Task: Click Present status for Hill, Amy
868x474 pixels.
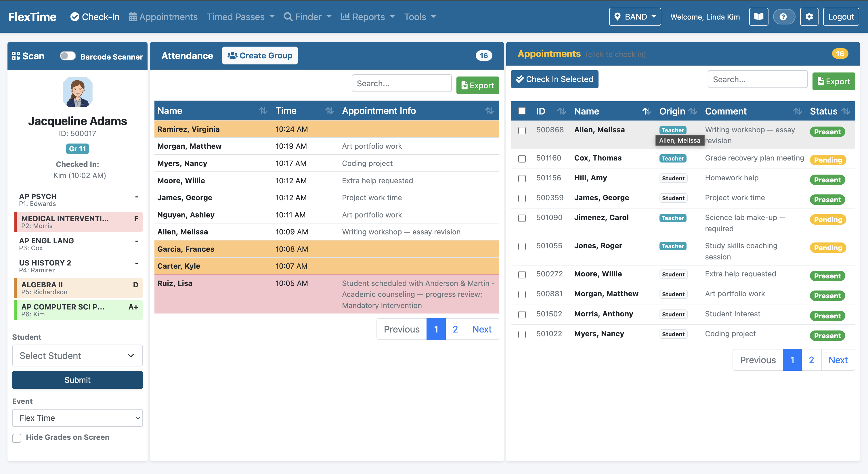Action: point(827,180)
